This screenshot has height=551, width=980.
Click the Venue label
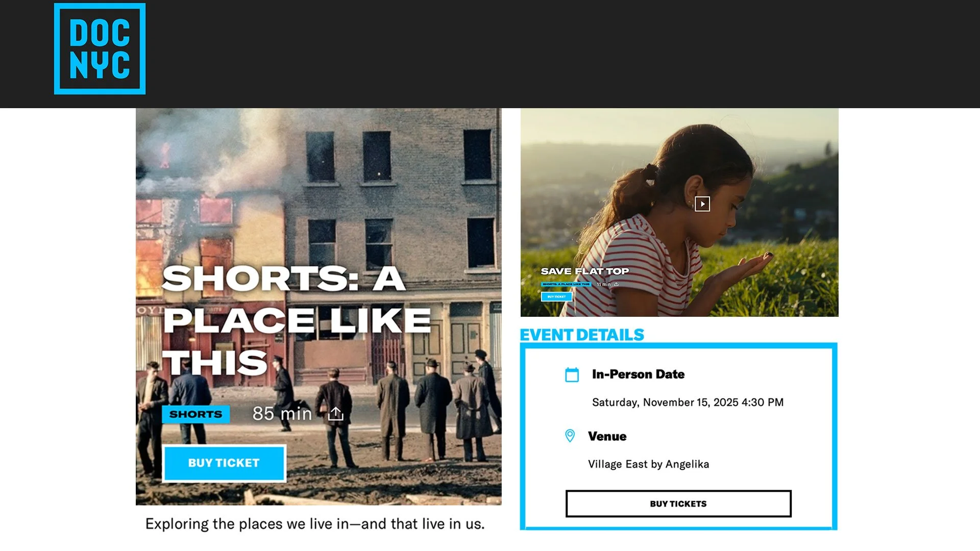607,436
